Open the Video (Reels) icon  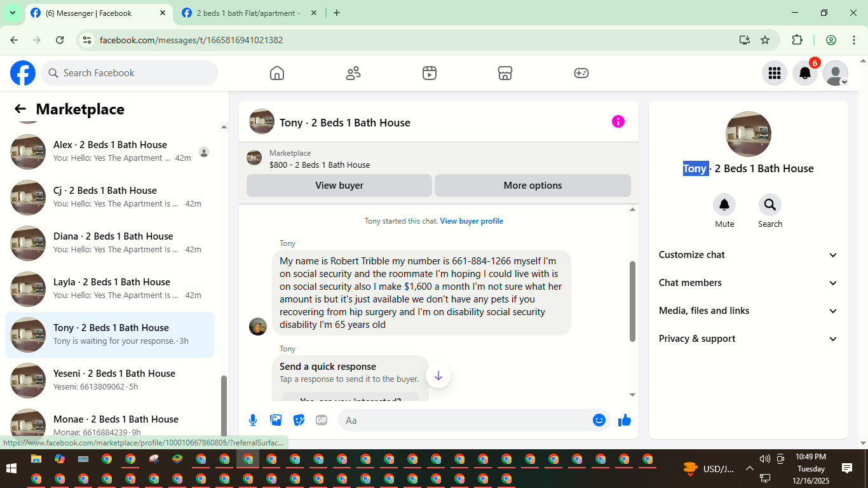[x=430, y=73]
